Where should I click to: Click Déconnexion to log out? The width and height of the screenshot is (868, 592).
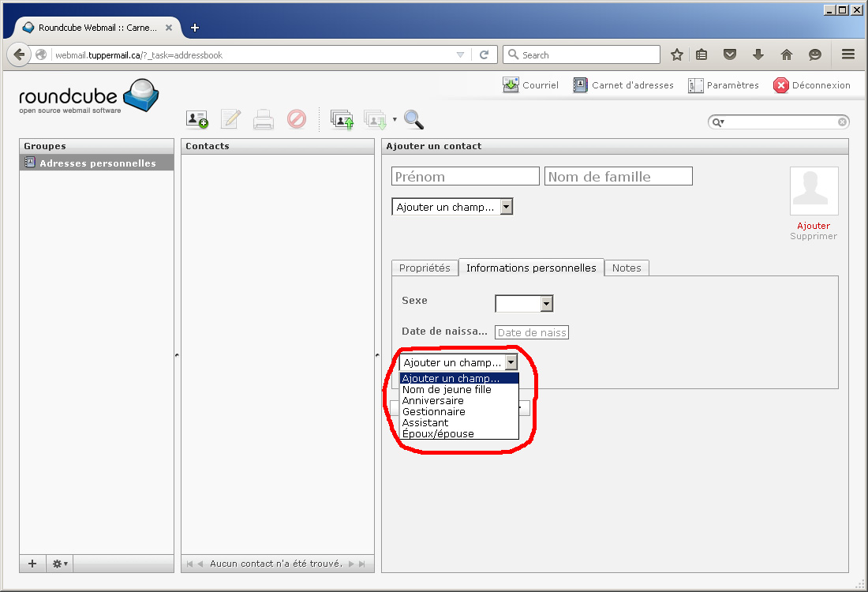812,85
